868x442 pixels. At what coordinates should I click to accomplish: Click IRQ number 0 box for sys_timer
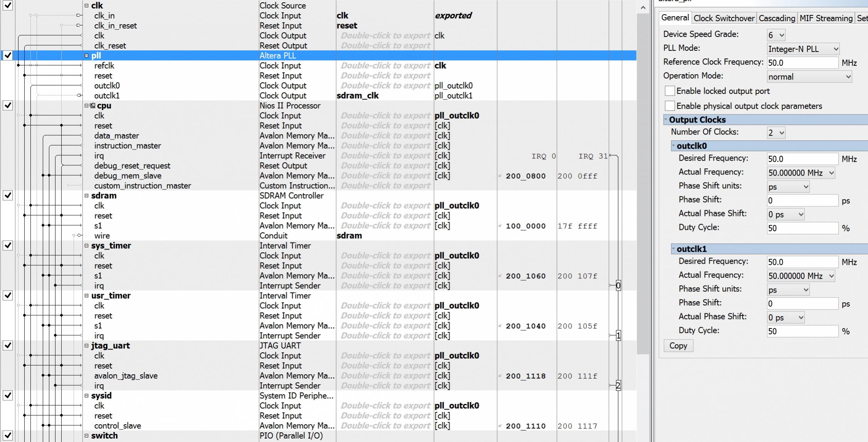(x=618, y=286)
